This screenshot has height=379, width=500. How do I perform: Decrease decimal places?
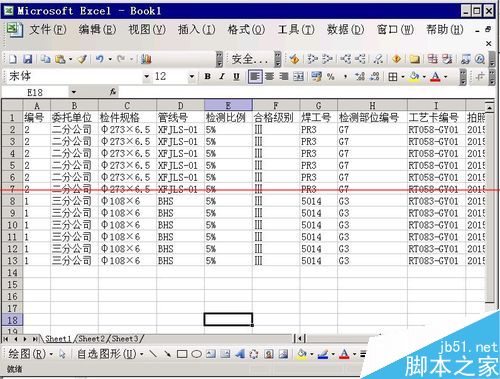point(375,77)
